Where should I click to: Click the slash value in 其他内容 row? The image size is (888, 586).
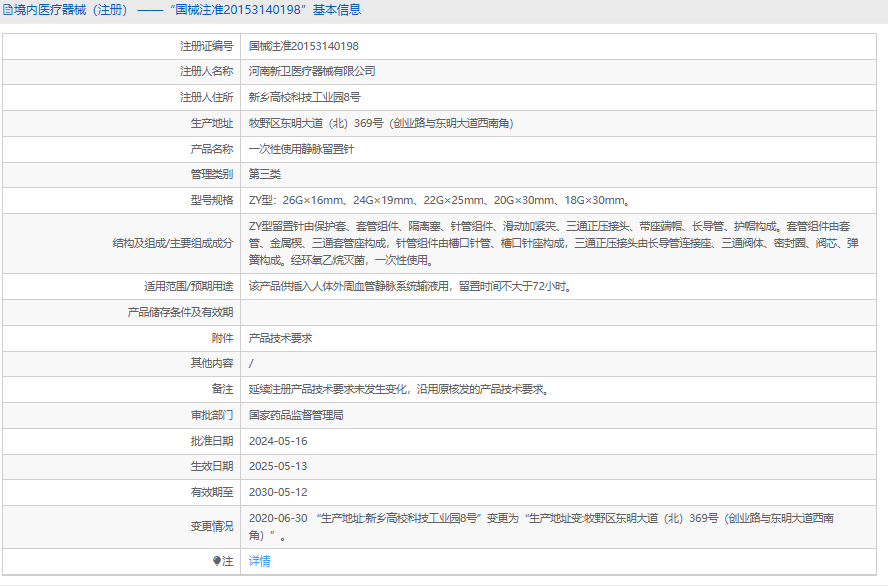pyautogui.click(x=251, y=363)
